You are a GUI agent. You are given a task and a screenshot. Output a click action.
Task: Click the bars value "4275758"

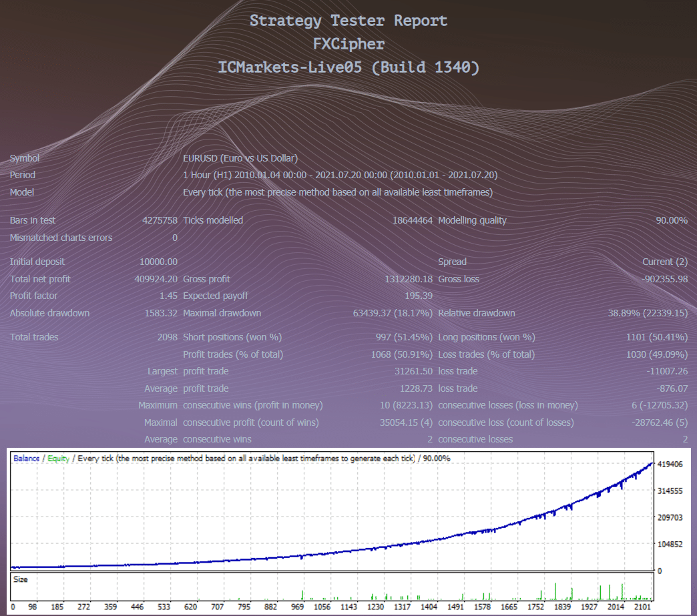click(x=160, y=220)
